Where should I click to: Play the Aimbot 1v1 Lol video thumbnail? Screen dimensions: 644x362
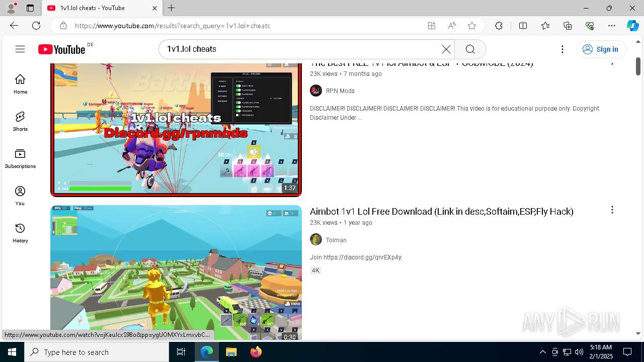(x=176, y=273)
